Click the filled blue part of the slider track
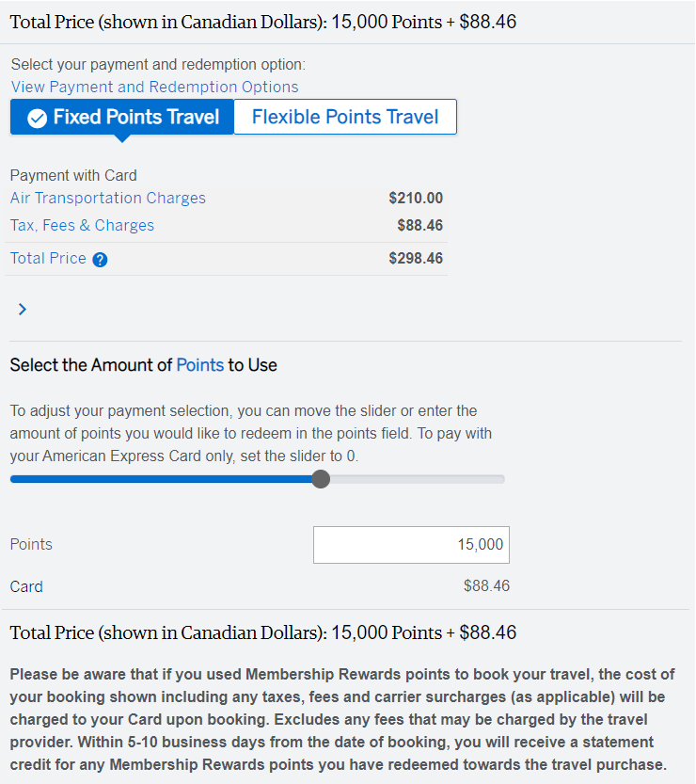 tap(160, 479)
